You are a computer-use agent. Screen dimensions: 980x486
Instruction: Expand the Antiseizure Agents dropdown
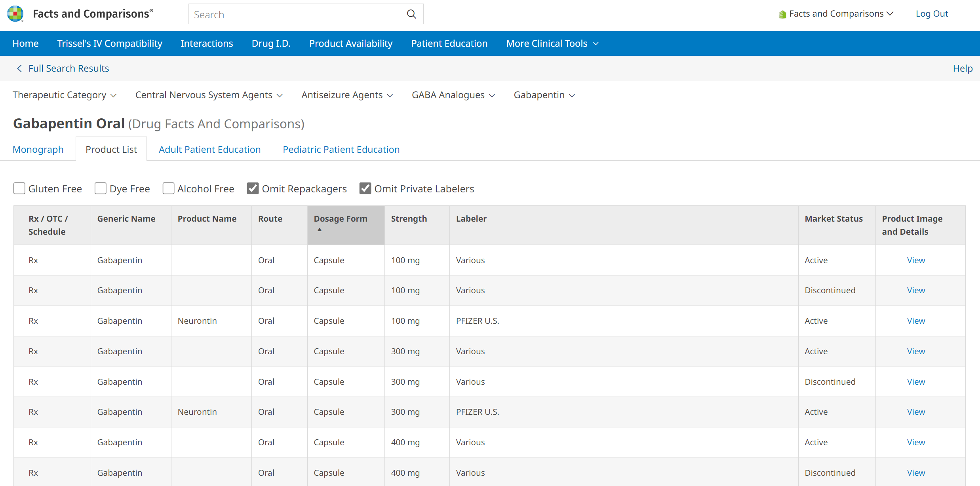point(346,95)
